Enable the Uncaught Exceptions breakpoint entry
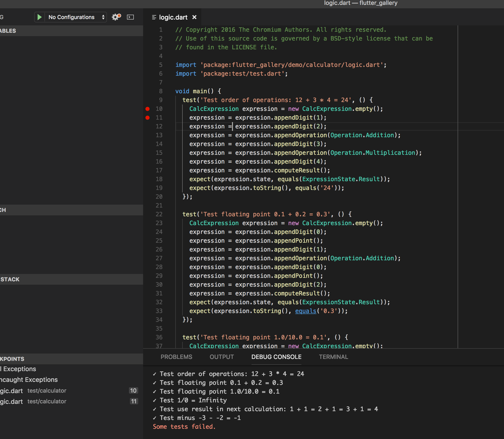504x439 pixels. (29, 379)
